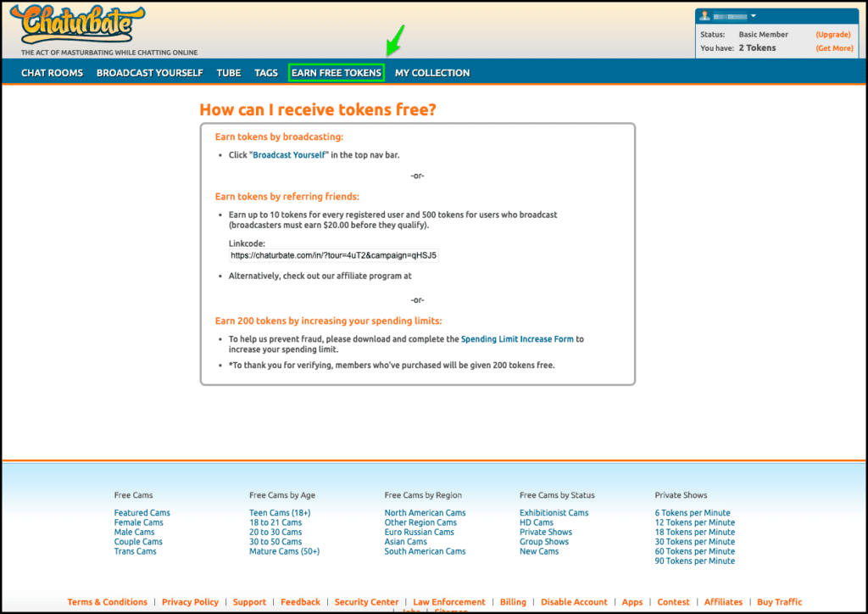Open Trans Cams footer link
The height and width of the screenshot is (614, 868).
click(136, 551)
